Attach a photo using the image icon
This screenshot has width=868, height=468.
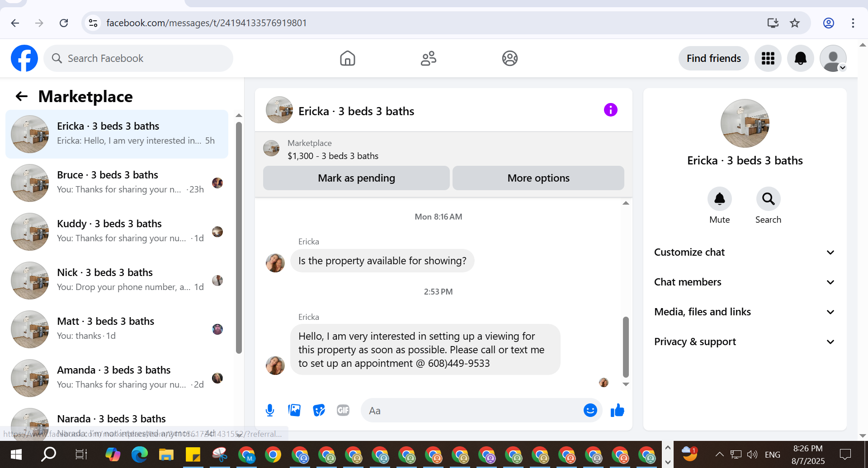pyautogui.click(x=294, y=410)
